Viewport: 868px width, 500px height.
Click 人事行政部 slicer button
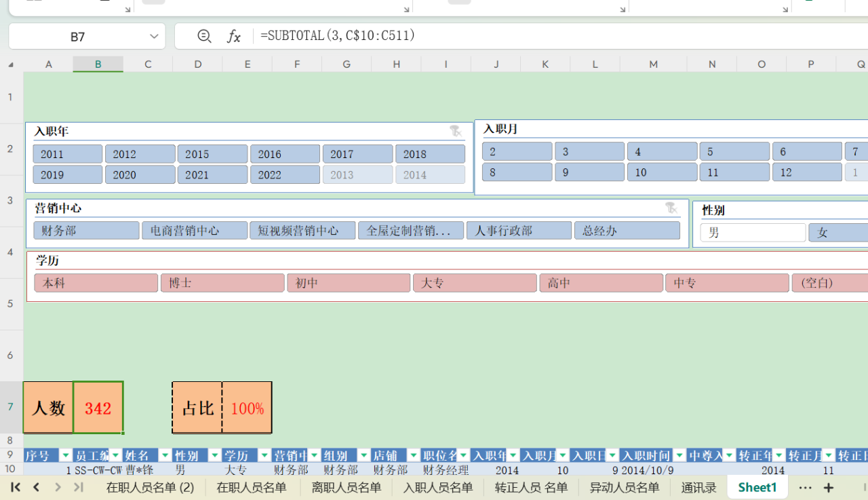519,231
